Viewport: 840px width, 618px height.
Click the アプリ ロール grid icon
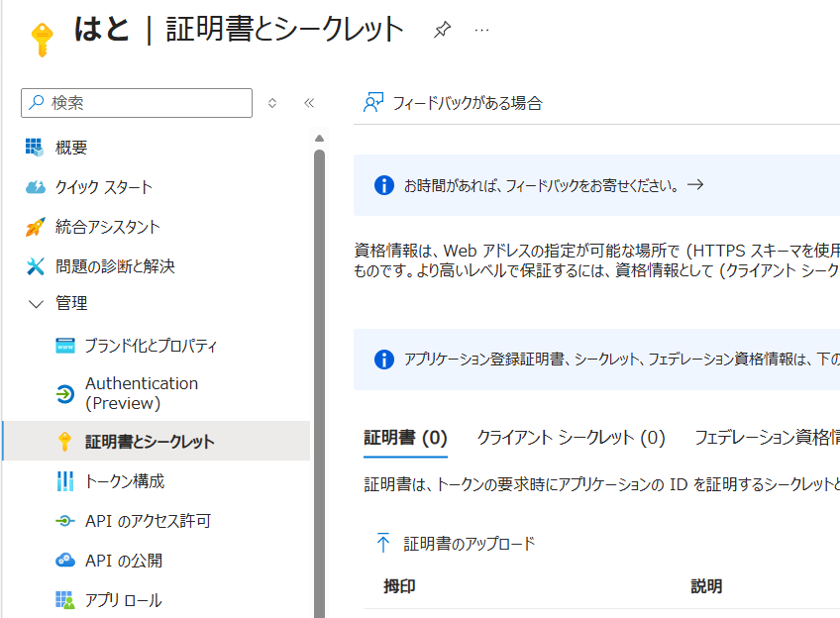[x=65, y=600]
